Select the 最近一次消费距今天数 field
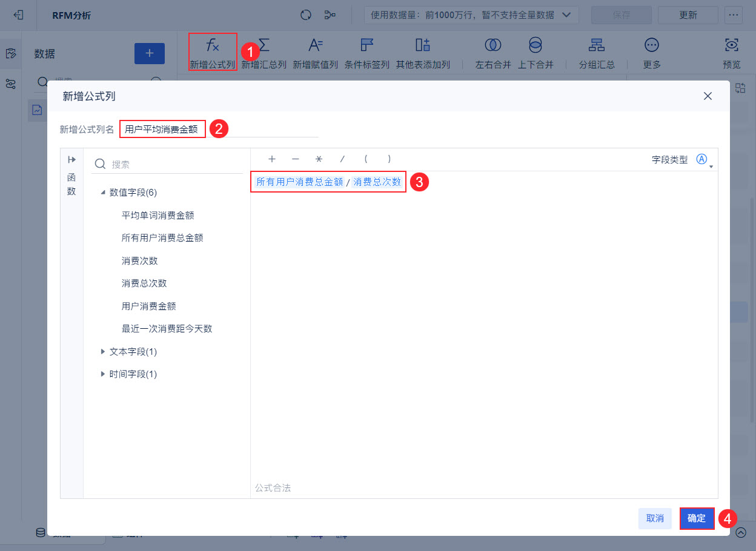 tap(167, 329)
